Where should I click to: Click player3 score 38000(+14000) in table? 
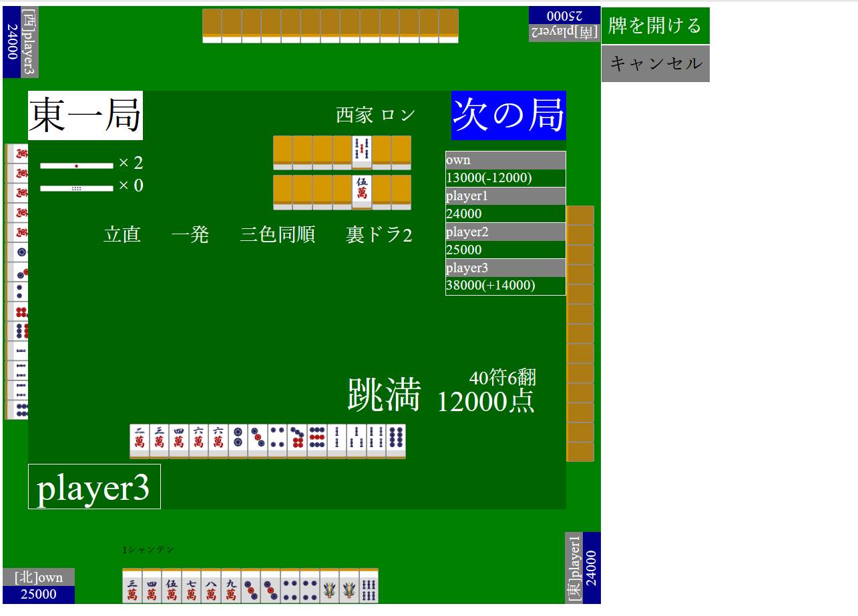pos(505,286)
